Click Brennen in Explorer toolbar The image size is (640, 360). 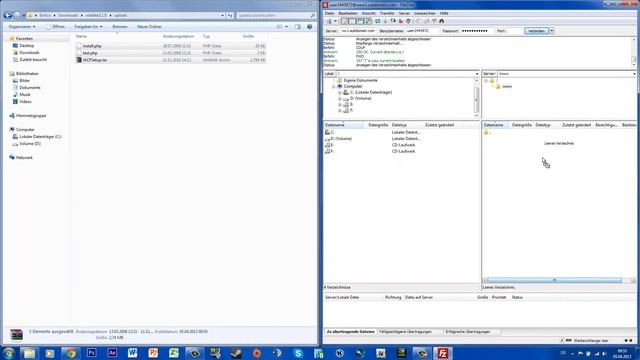[120, 27]
